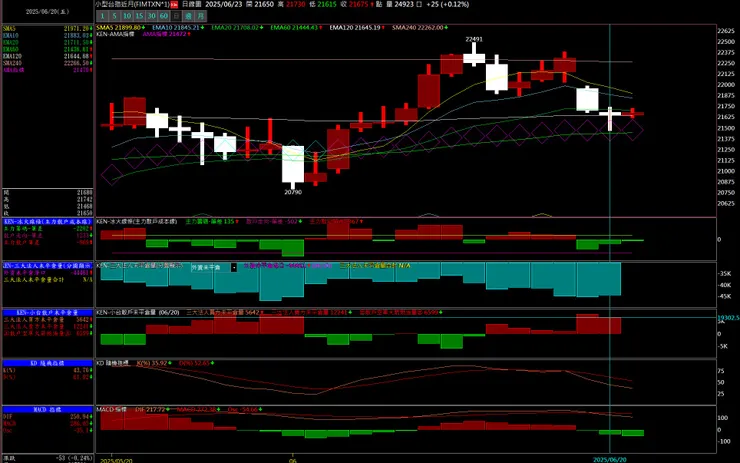Click the 2025/06/20(五) date header in sidebar

pos(47,12)
